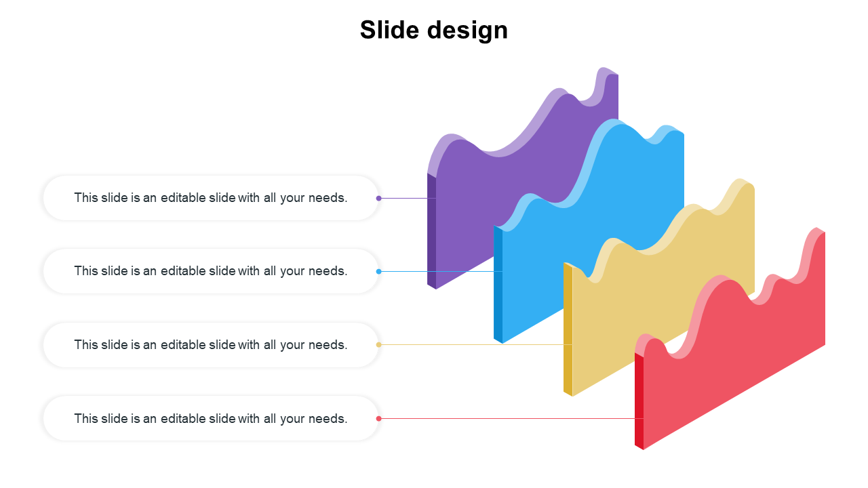Click the purple connector dot
868x488 pixels.
coord(379,198)
